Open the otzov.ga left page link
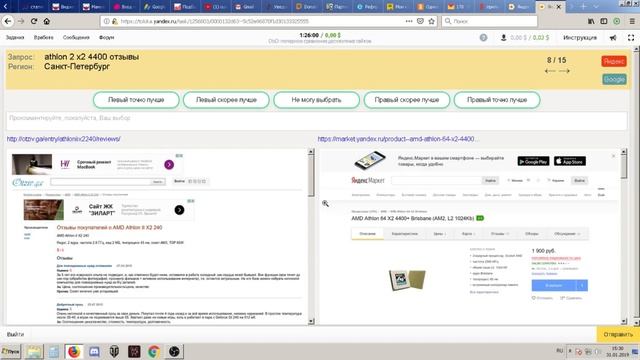This screenshot has height=360, width=640. pyautogui.click(x=64, y=139)
